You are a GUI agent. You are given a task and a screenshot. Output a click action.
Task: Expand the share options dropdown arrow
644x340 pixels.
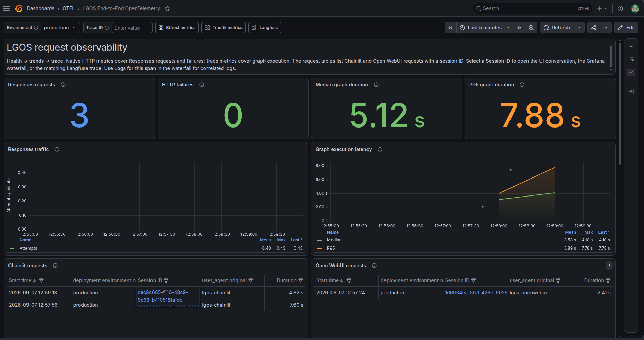coord(606,28)
